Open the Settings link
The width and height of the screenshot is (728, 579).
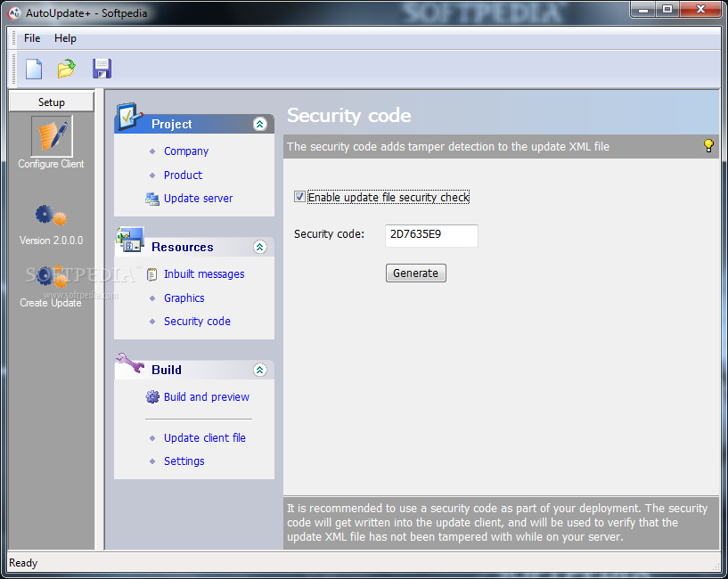[184, 461]
